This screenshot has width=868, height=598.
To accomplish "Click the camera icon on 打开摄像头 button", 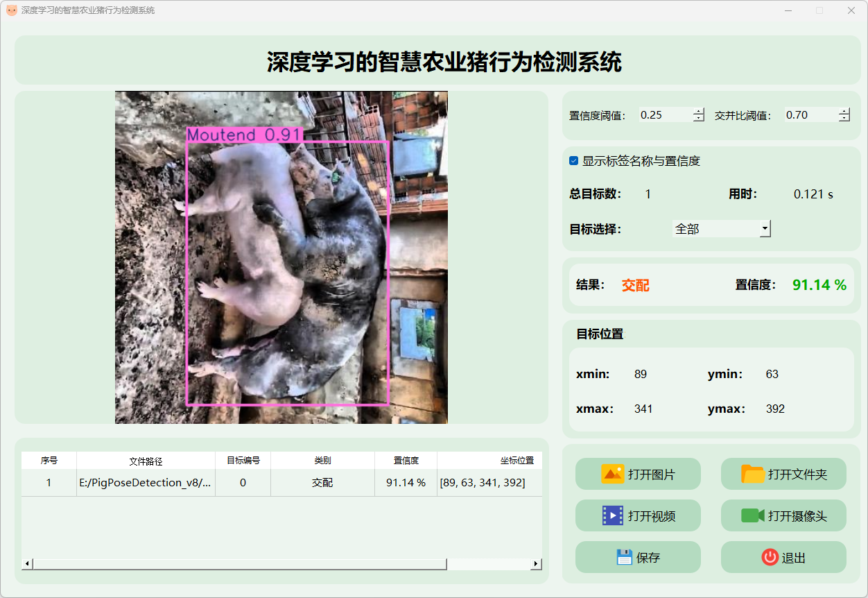I will (x=752, y=515).
